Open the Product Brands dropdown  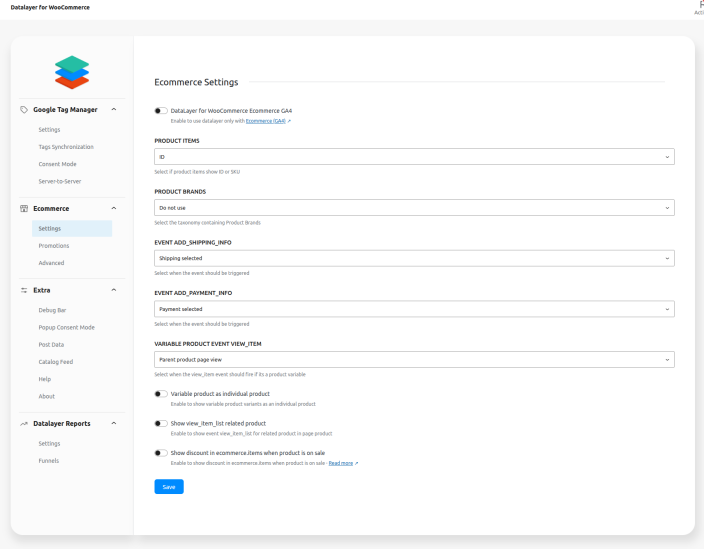[414, 207]
